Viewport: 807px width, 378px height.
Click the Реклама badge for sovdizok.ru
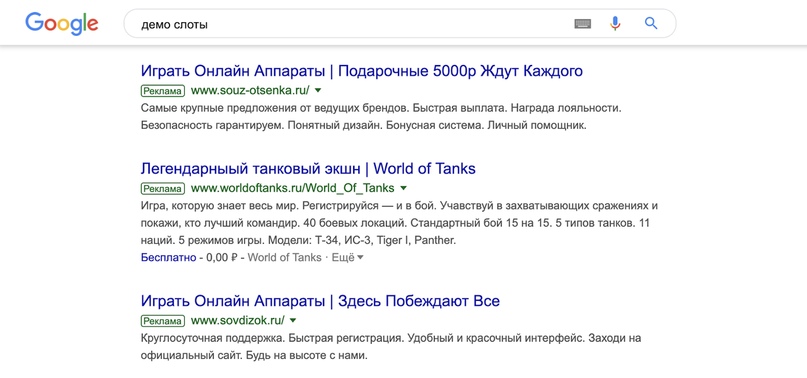pos(162,321)
